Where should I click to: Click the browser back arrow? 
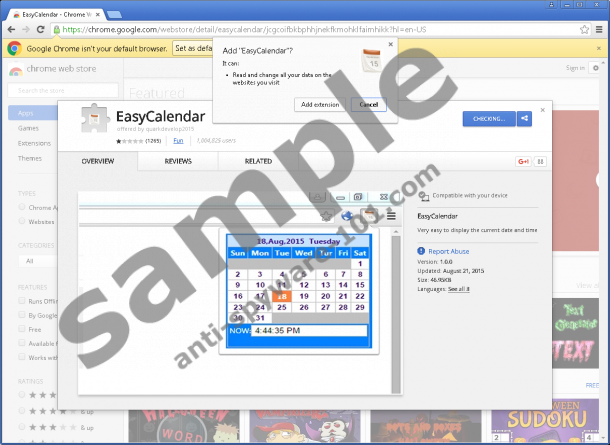click(11, 30)
